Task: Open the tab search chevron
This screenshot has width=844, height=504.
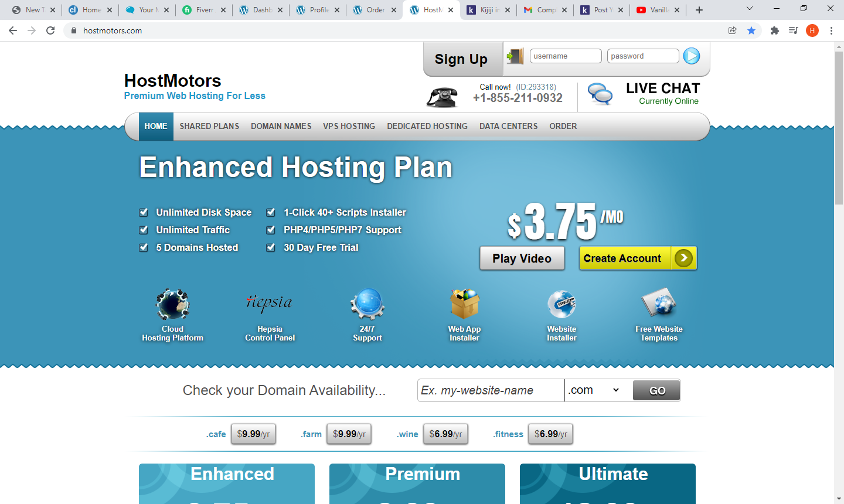Action: [750, 9]
